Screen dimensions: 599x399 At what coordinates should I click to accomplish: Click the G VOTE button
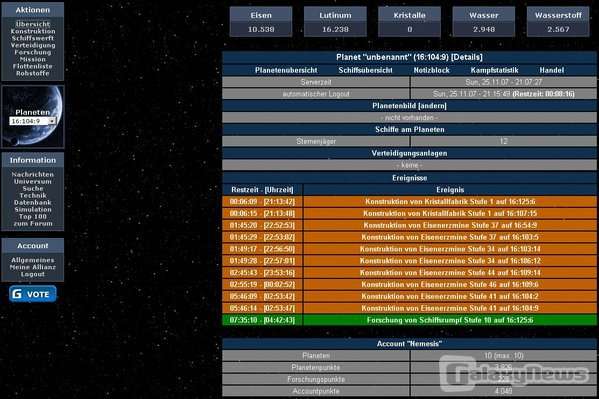[x=33, y=294]
